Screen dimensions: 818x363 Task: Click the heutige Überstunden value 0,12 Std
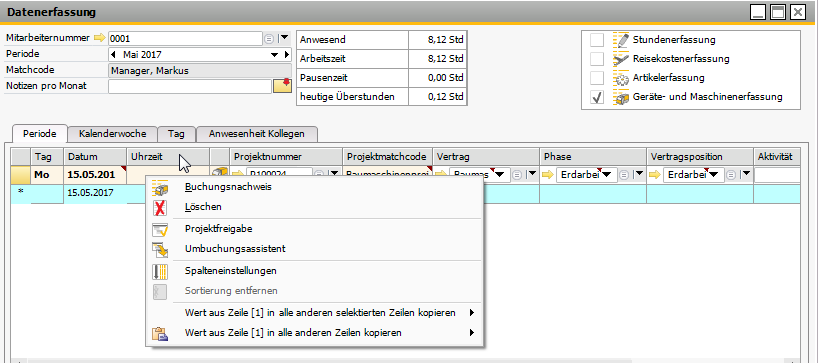click(x=437, y=96)
